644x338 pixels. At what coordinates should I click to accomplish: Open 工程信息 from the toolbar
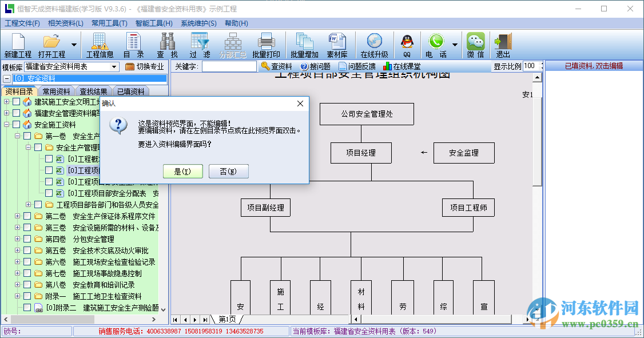100,45
